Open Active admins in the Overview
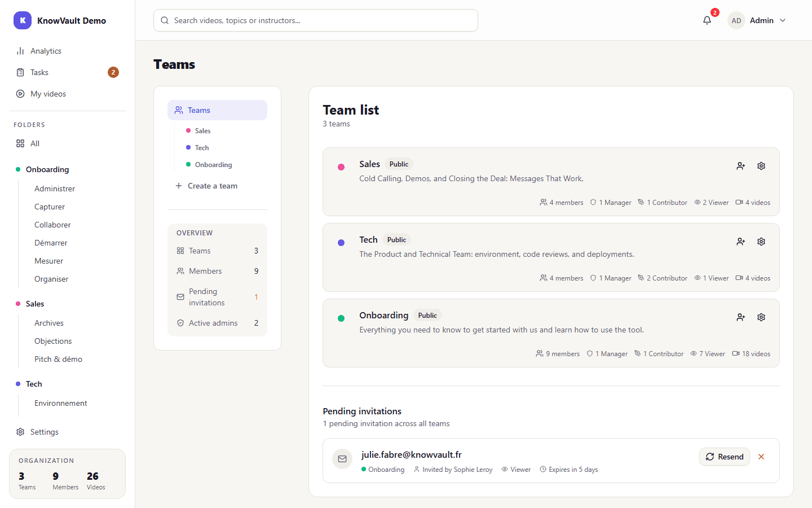Viewport: 812px width, 508px height. click(217, 323)
